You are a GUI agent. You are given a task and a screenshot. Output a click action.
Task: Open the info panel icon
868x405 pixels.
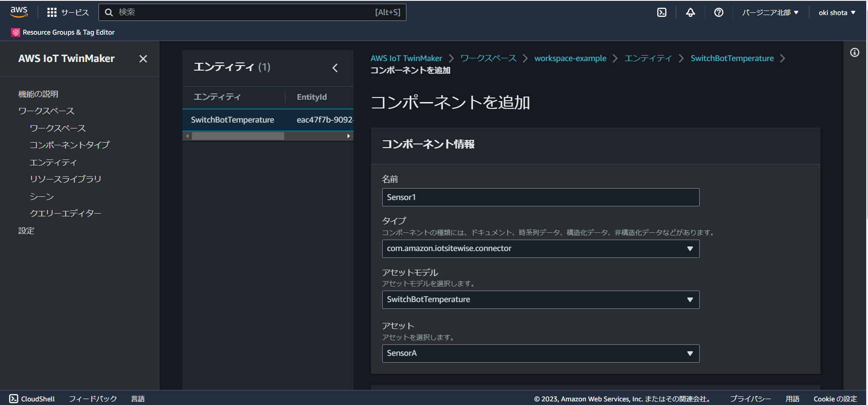(x=855, y=52)
